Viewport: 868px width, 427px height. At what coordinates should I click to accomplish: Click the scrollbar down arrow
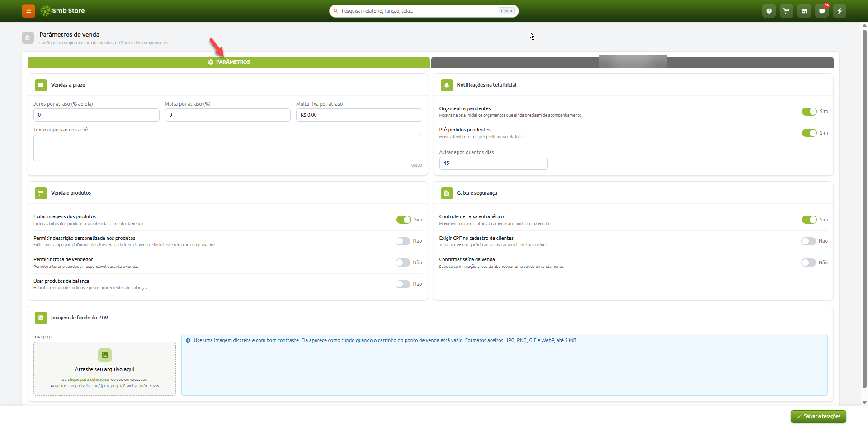pos(864,402)
